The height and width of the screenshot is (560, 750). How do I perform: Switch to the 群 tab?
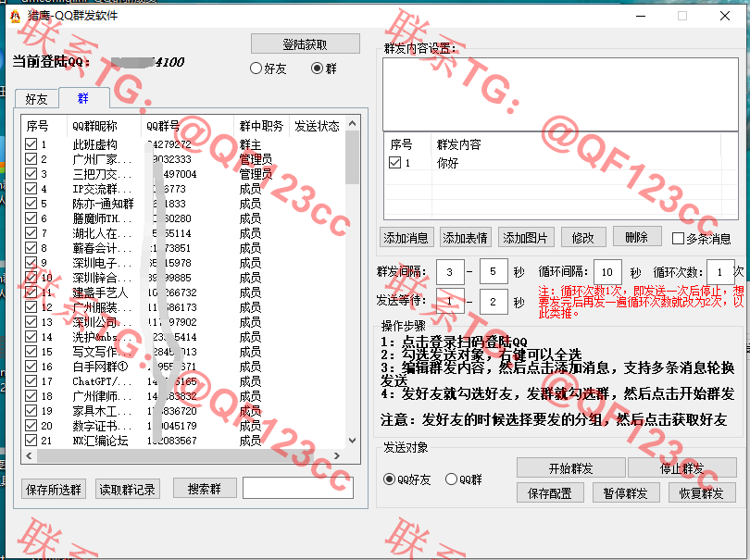pyautogui.click(x=83, y=98)
